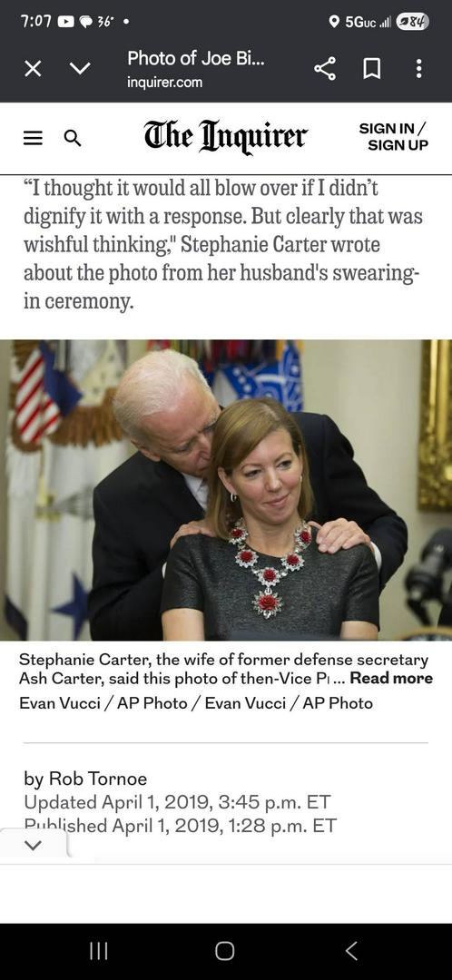
Task: Tap the share icon
Action: [324, 68]
